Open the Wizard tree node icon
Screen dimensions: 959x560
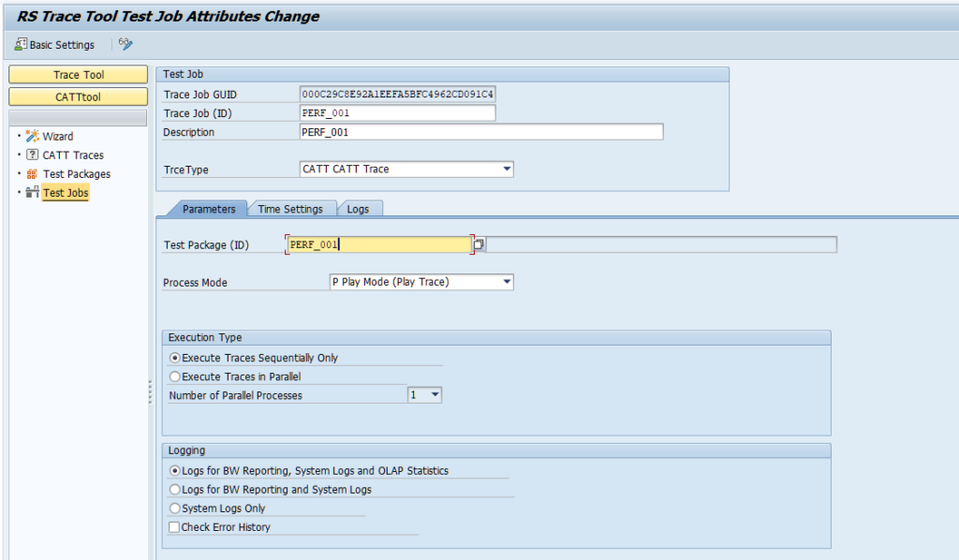[x=33, y=137]
